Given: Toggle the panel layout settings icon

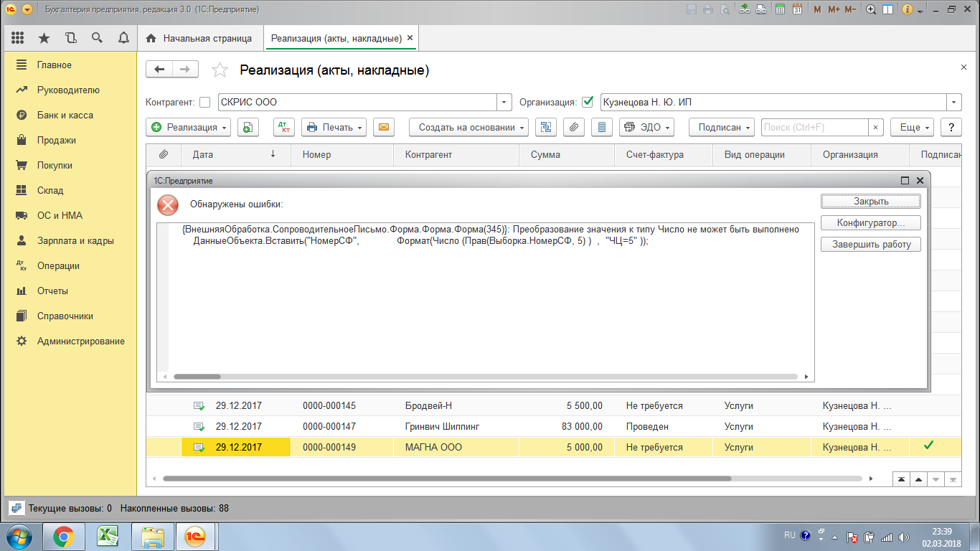Looking at the screenshot, I should tap(887, 10).
